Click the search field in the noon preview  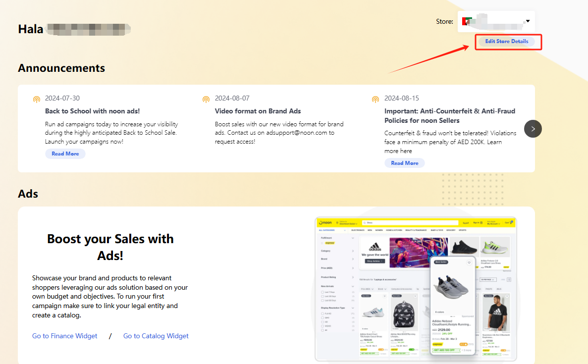point(410,223)
